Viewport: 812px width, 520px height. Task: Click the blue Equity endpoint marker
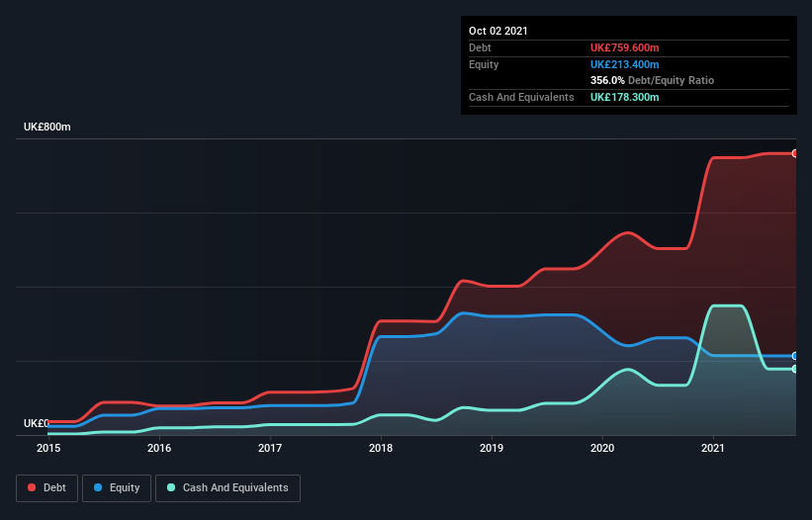coord(795,356)
